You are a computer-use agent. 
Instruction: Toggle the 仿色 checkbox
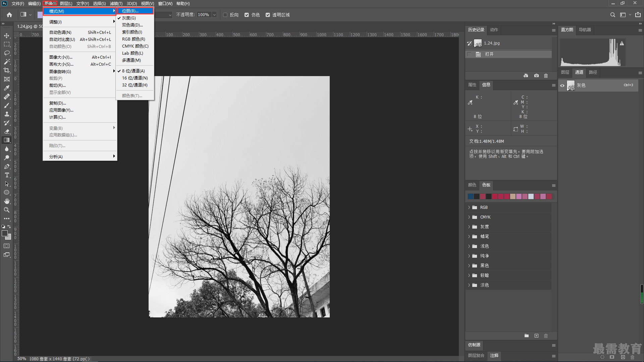247,15
